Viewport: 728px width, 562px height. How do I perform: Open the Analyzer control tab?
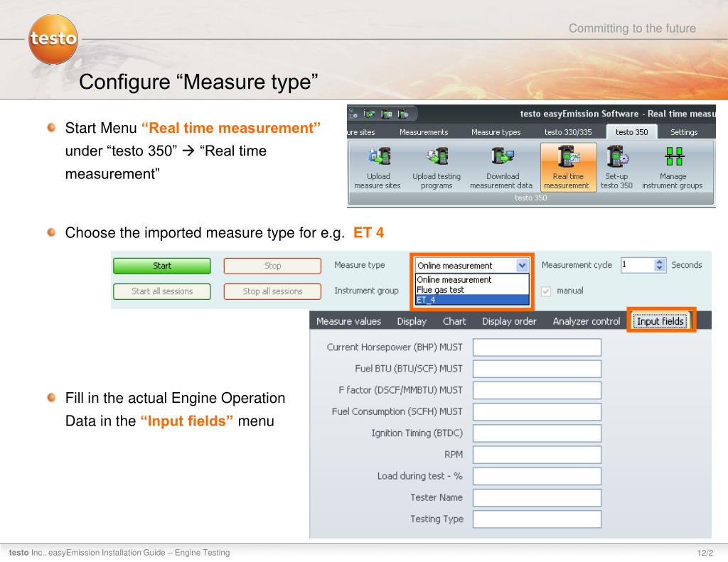pos(587,321)
